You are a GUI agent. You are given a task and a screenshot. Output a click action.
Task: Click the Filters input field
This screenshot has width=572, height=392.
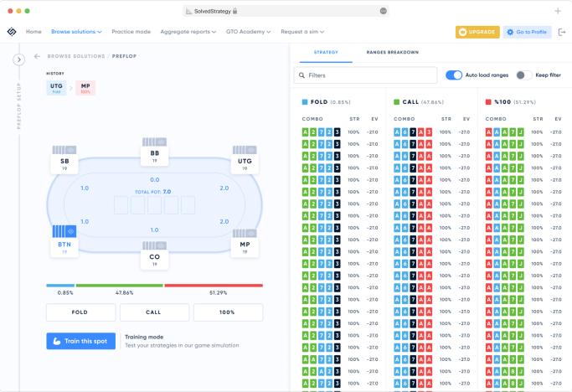pyautogui.click(x=365, y=75)
